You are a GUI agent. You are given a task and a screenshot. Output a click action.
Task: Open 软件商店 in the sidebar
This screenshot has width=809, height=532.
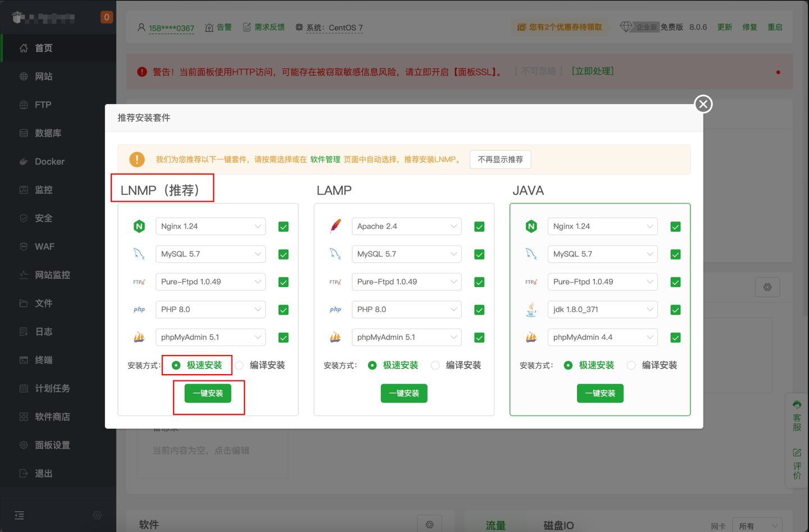58,417
